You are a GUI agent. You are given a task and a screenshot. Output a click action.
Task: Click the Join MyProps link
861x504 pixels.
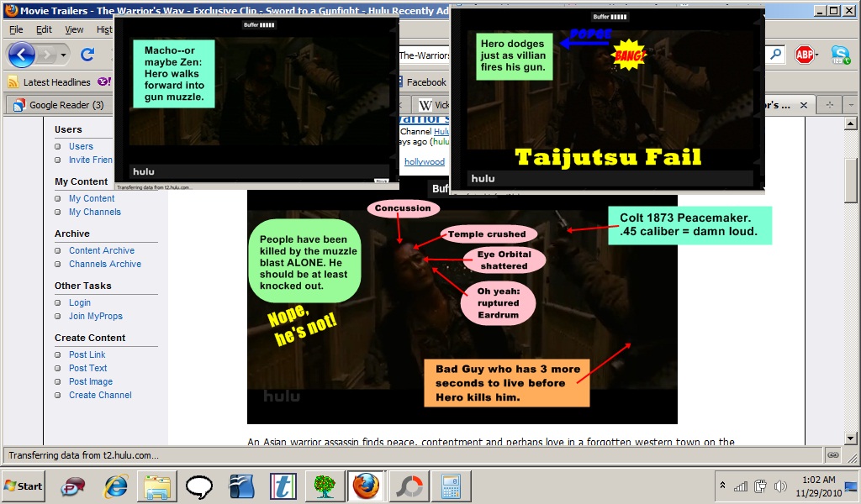pos(96,316)
